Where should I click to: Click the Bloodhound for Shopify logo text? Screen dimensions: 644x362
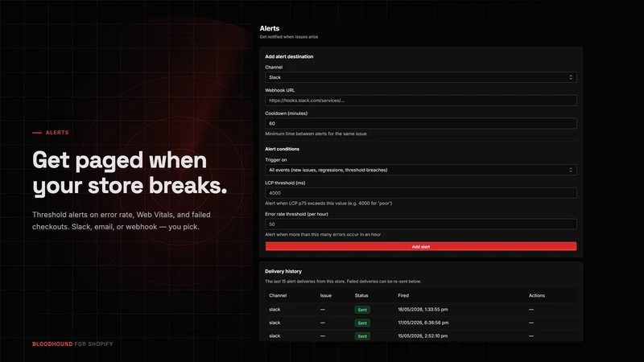pos(72,344)
